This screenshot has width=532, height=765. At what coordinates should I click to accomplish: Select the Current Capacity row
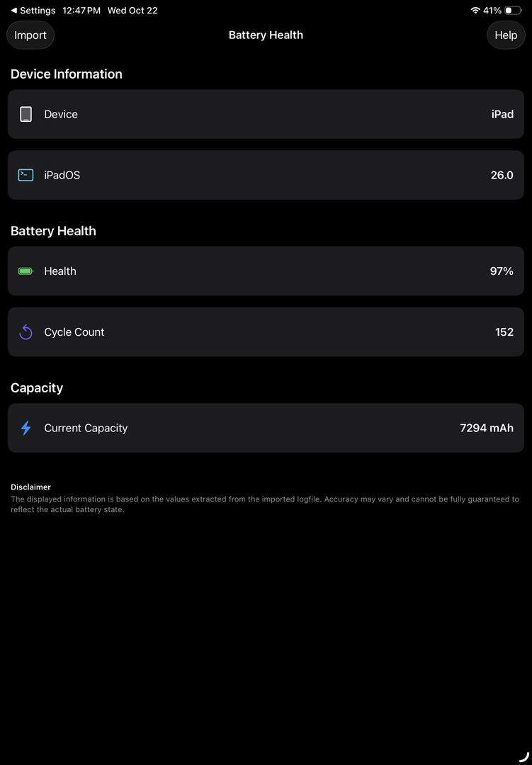pyautogui.click(x=266, y=428)
